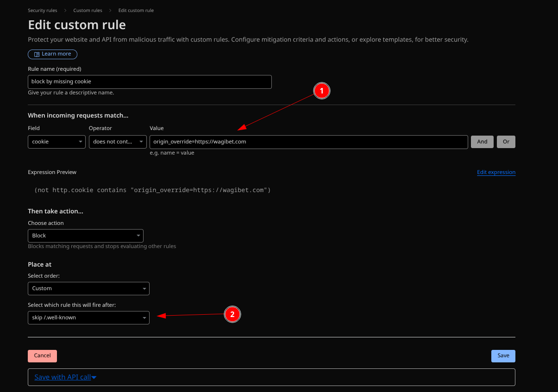Viewport: 558px width, 392px height.
Task: Open the Field dropdown showing cookie
Action: [56, 142]
